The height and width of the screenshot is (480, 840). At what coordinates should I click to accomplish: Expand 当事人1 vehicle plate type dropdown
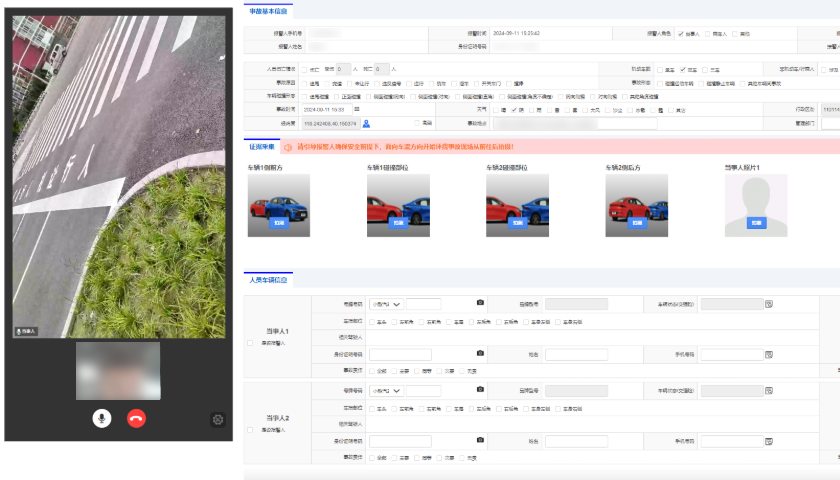point(386,303)
